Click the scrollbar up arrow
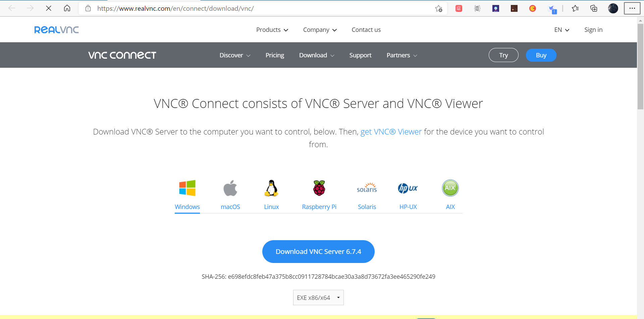 pyautogui.click(x=640, y=20)
